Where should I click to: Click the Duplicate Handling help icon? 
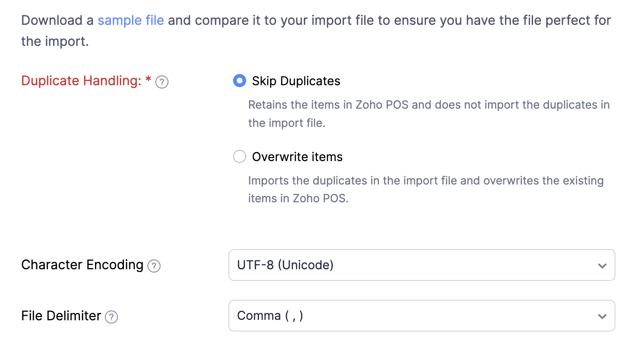pyautogui.click(x=162, y=82)
